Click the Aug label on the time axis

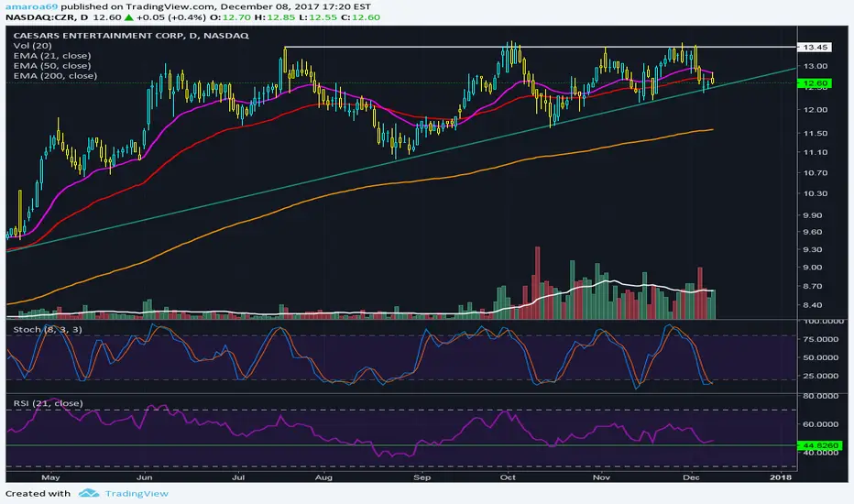tap(323, 477)
